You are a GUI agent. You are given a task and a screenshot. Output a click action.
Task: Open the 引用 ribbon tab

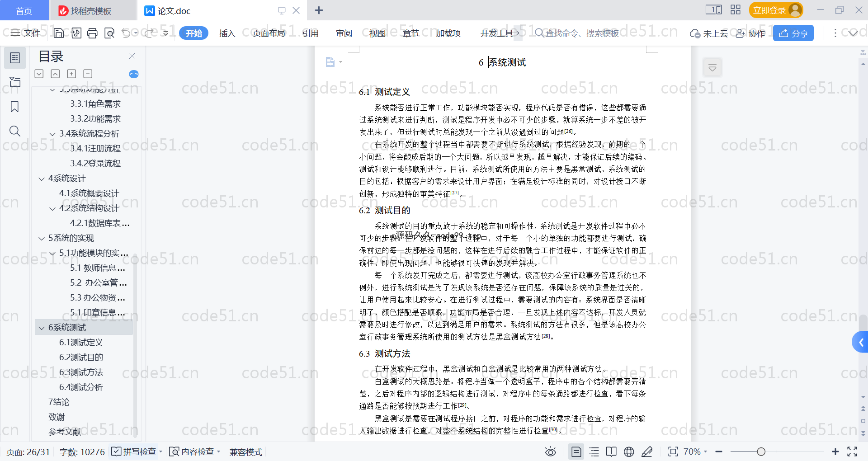[310, 33]
